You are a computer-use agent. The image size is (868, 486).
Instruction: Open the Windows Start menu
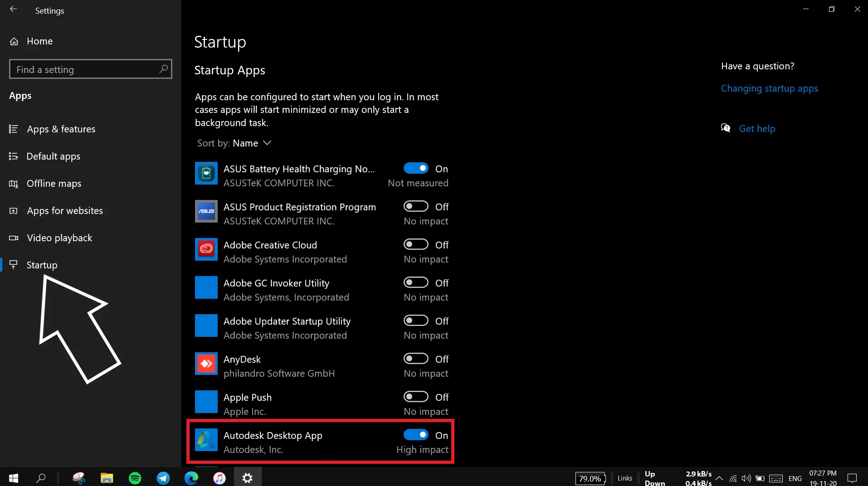14,478
